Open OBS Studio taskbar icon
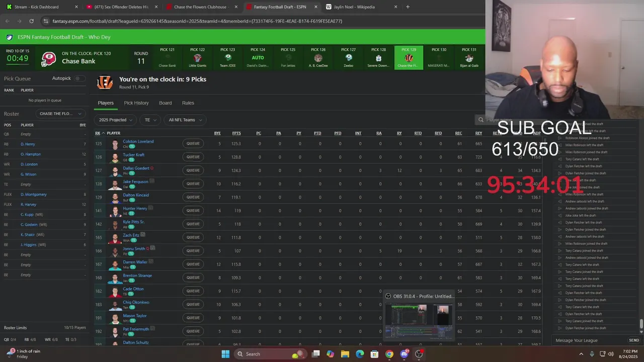Screen dimensions: 644x362 [x=419, y=354]
